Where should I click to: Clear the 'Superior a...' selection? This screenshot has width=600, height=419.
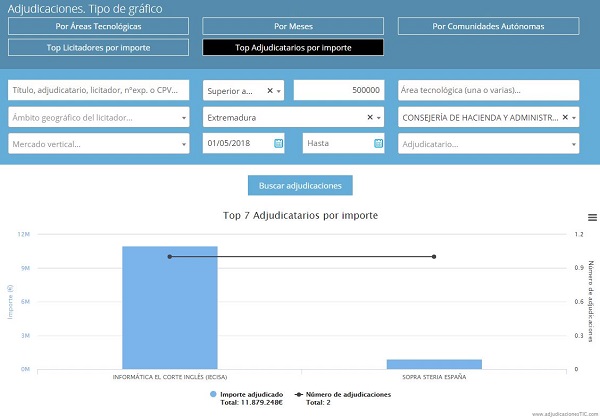[x=269, y=91]
